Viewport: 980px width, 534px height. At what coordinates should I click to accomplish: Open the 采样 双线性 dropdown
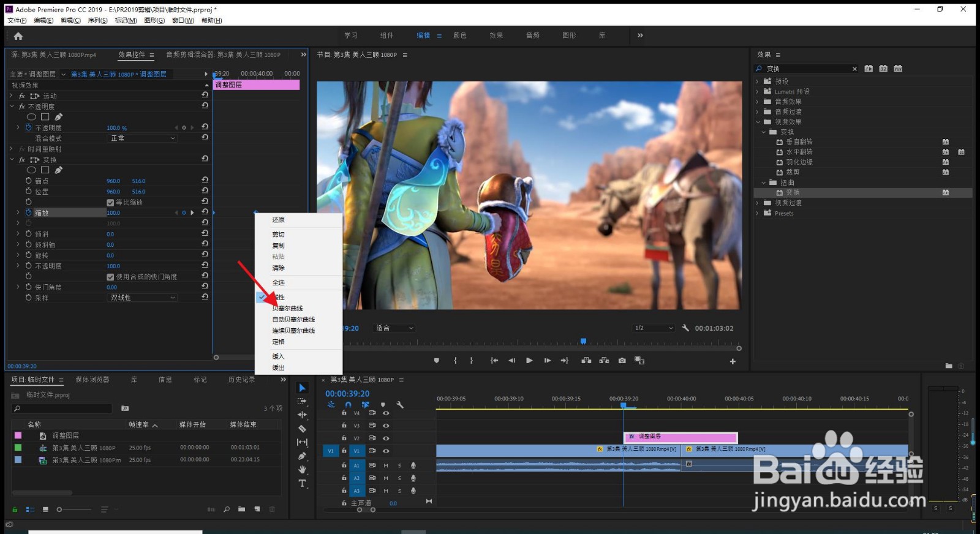(142, 298)
